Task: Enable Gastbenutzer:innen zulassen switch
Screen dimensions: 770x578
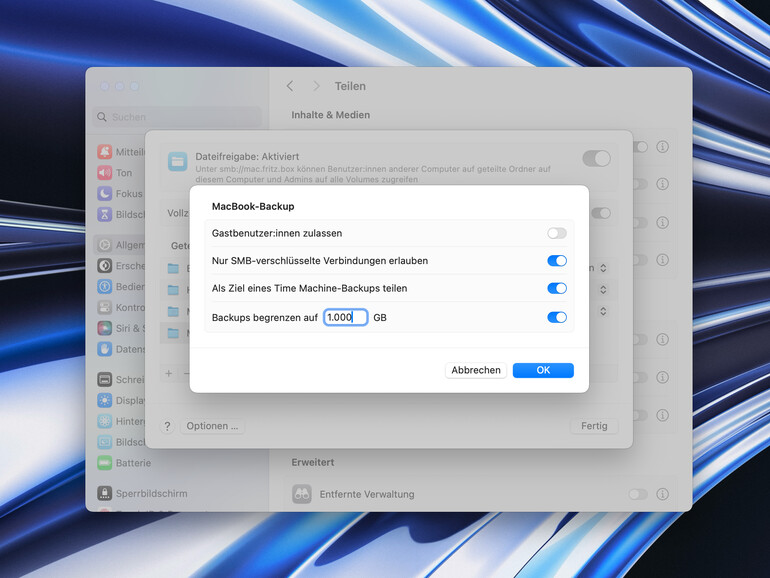Action: tap(557, 233)
